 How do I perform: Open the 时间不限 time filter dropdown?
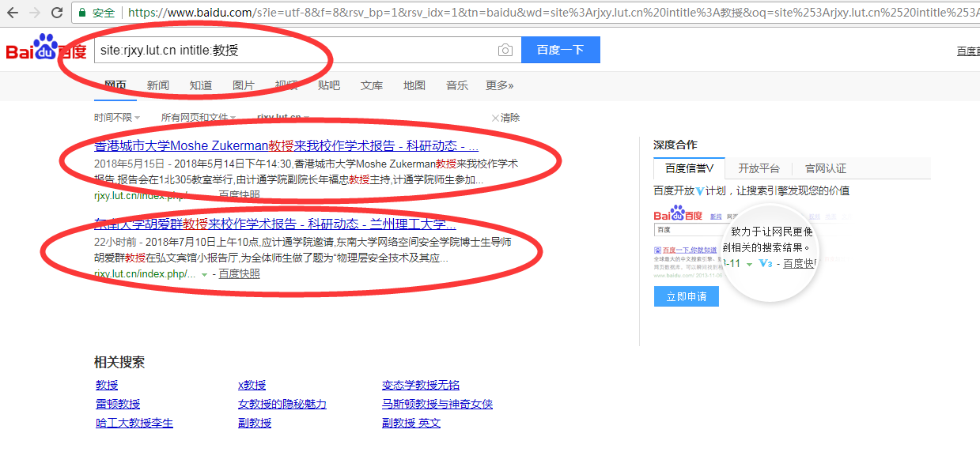[x=116, y=118]
